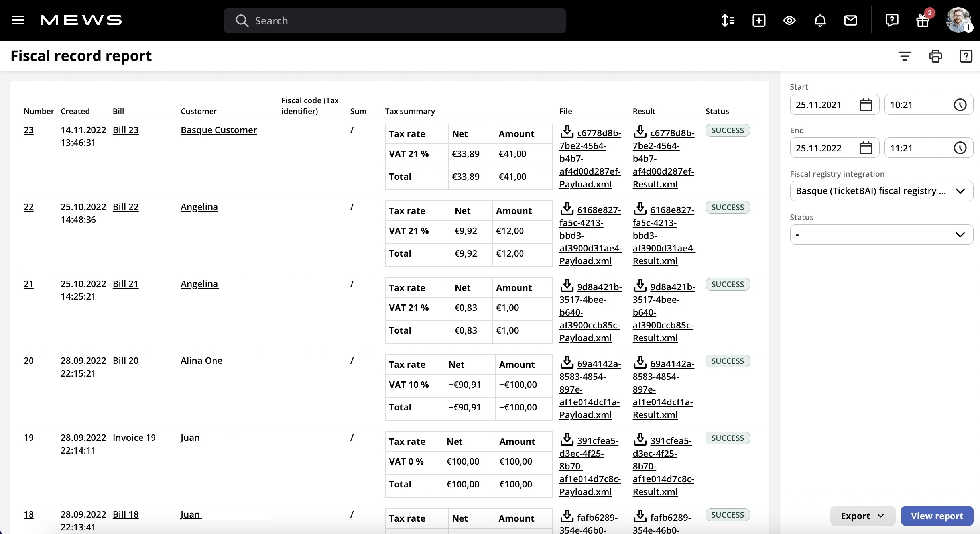Open the mail envelope icon

coord(850,20)
